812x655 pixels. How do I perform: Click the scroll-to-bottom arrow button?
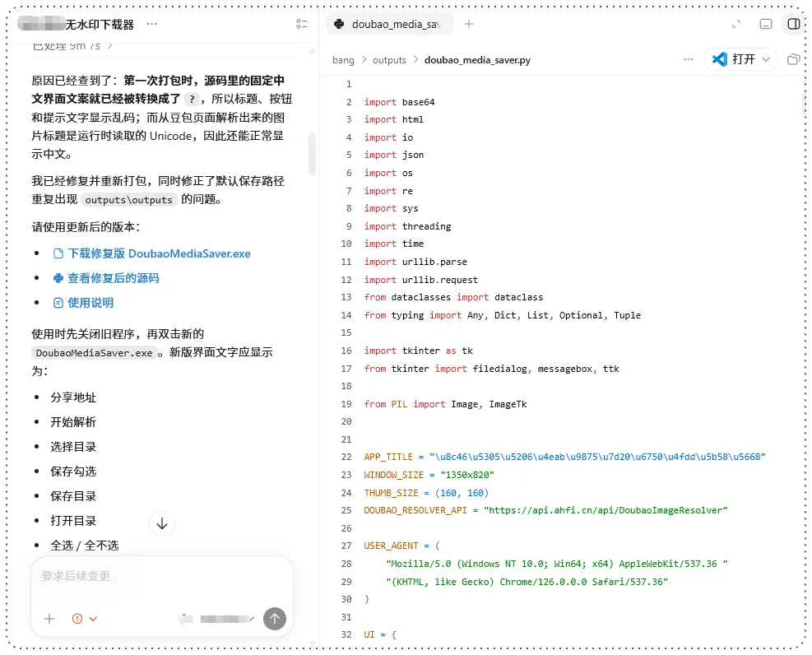[162, 523]
